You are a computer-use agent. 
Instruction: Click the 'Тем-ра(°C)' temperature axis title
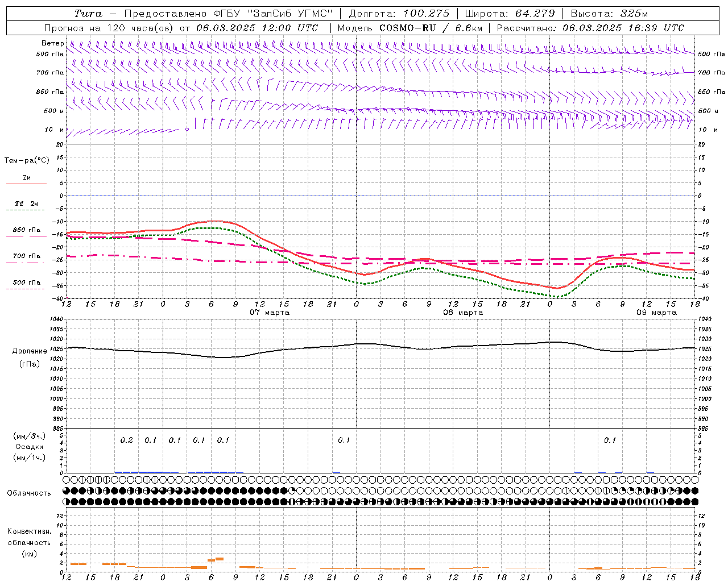27,161
